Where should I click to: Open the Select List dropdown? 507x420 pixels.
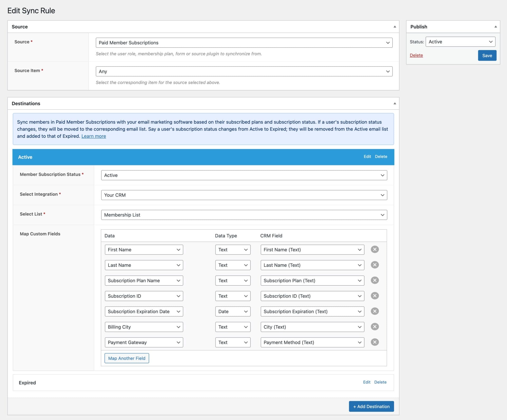(244, 215)
